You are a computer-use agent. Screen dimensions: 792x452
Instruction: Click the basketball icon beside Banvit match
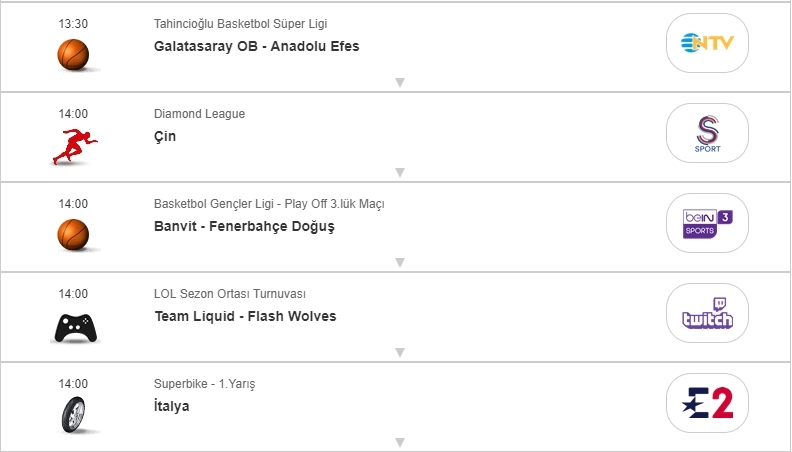[73, 234]
